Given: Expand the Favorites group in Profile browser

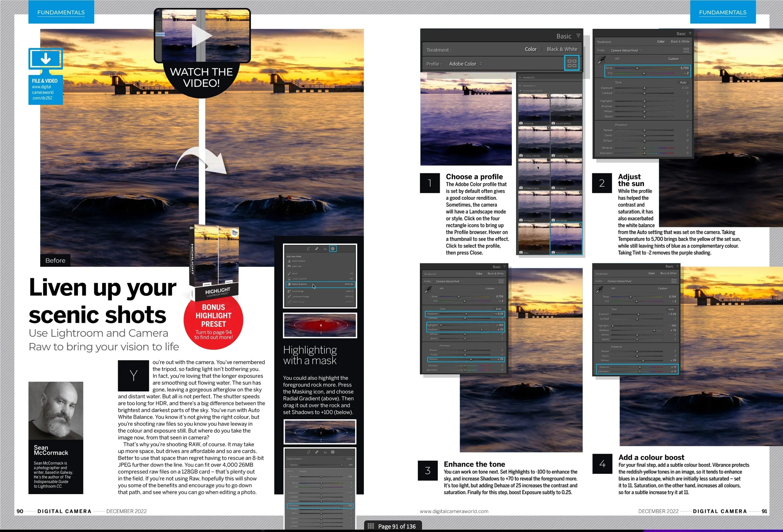Looking at the screenshot, I should click(x=521, y=77).
